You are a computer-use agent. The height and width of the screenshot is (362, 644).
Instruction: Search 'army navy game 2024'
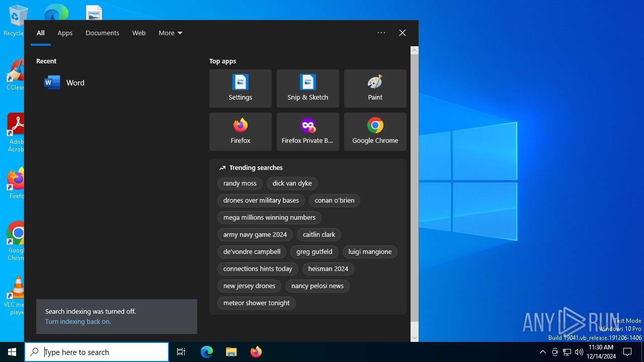point(255,235)
